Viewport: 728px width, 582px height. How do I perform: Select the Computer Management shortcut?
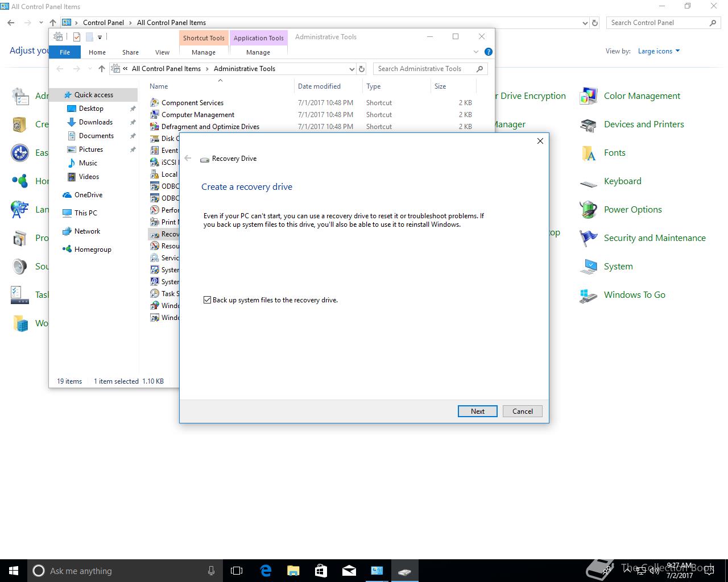click(x=197, y=115)
